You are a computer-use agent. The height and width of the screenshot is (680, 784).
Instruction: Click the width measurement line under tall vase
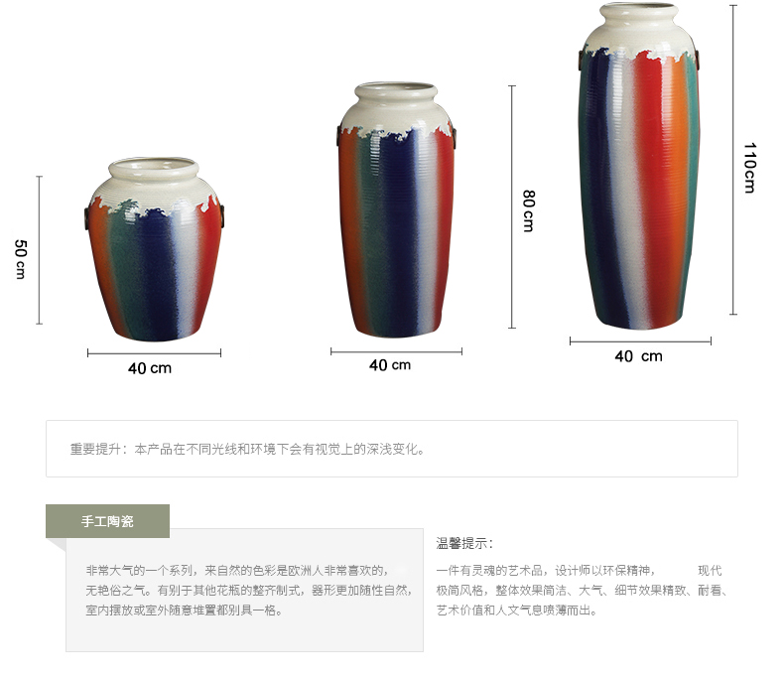tap(640, 341)
